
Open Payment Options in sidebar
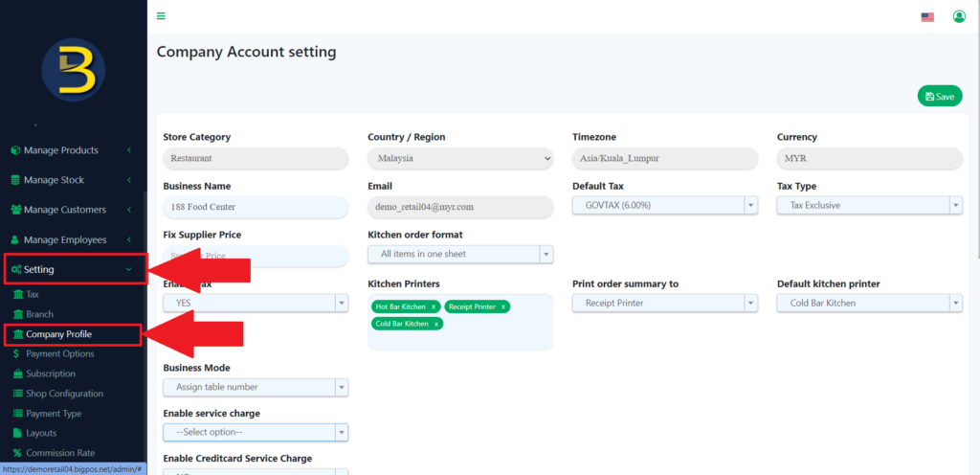point(59,353)
